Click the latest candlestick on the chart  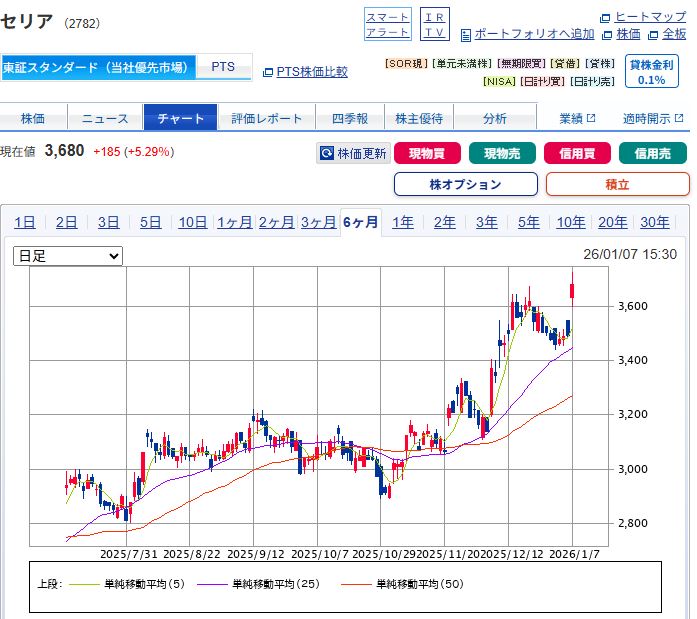572,290
